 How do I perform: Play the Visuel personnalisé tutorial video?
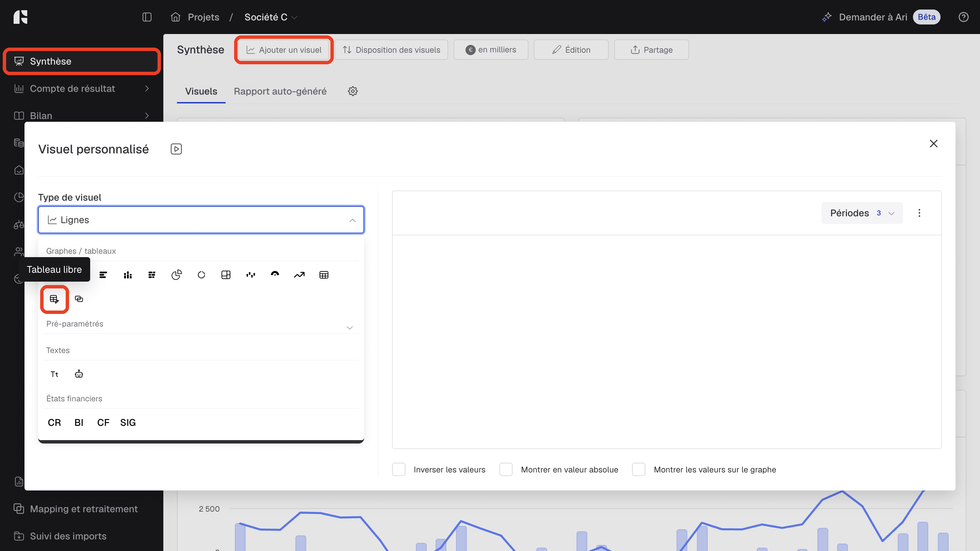[x=176, y=149]
